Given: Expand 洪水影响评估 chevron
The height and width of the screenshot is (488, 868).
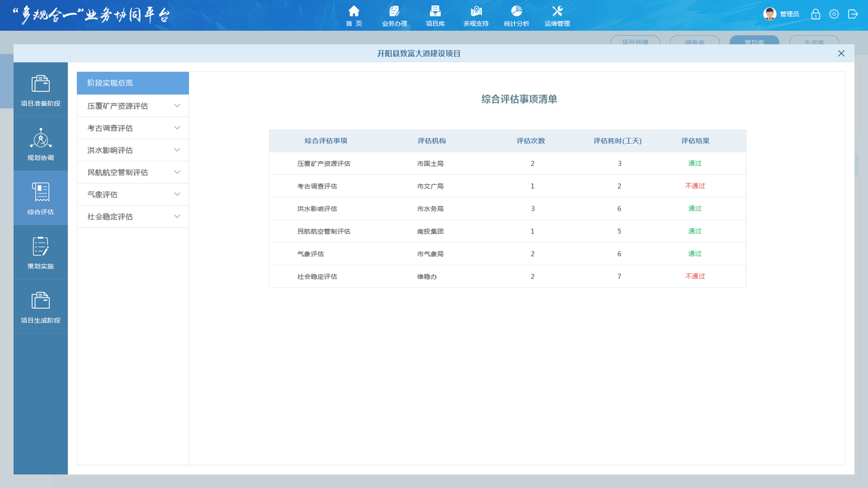Looking at the screenshot, I should (x=177, y=150).
